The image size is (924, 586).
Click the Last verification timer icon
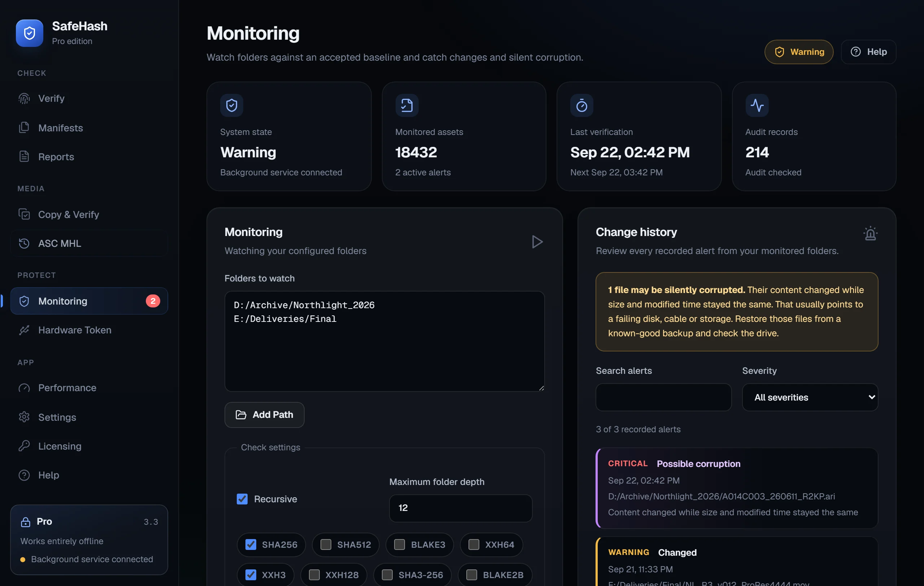point(582,105)
